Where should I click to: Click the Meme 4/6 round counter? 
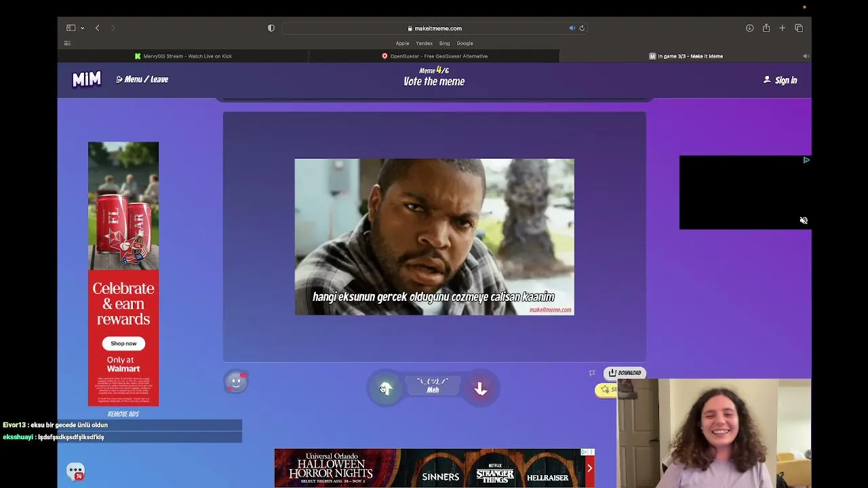click(x=434, y=70)
